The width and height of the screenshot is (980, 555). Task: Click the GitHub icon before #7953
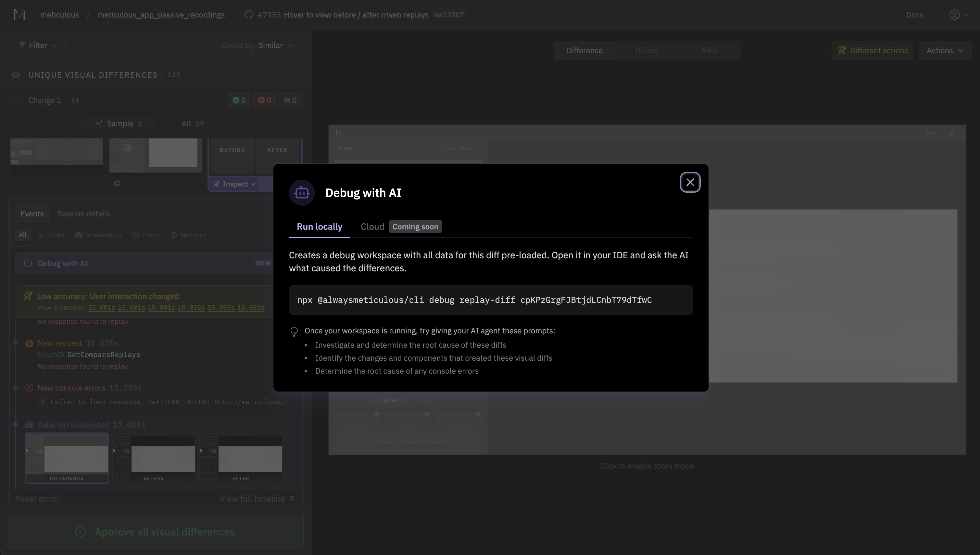249,15
